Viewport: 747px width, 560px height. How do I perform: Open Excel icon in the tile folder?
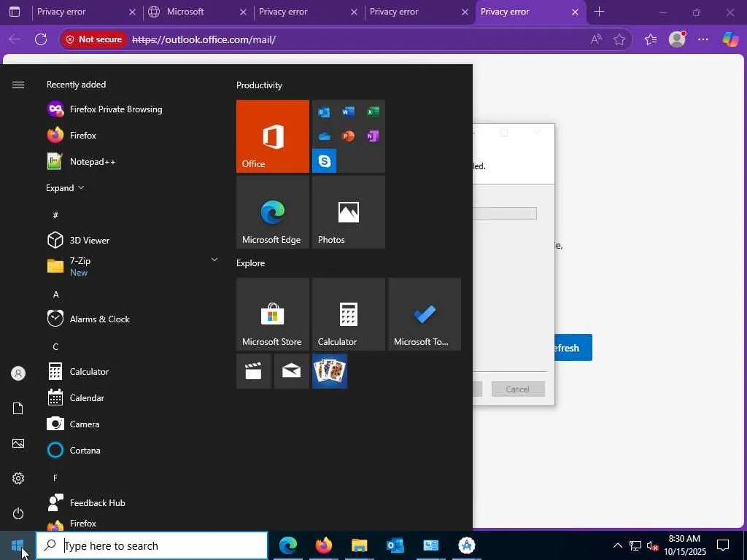[x=373, y=112]
